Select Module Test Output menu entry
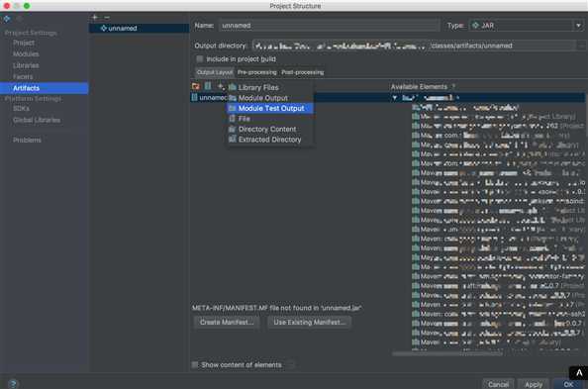This screenshot has height=389, width=588. [270, 109]
